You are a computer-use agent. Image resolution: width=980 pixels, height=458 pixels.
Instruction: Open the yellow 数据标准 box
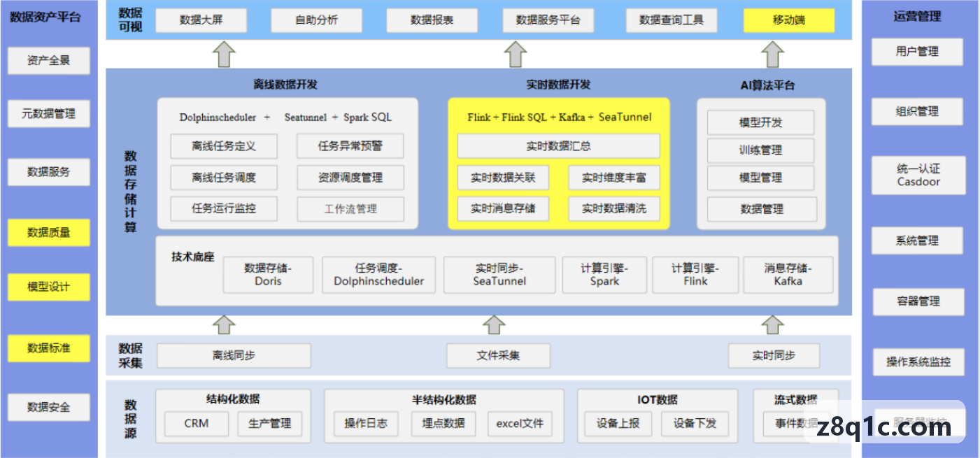tap(49, 348)
